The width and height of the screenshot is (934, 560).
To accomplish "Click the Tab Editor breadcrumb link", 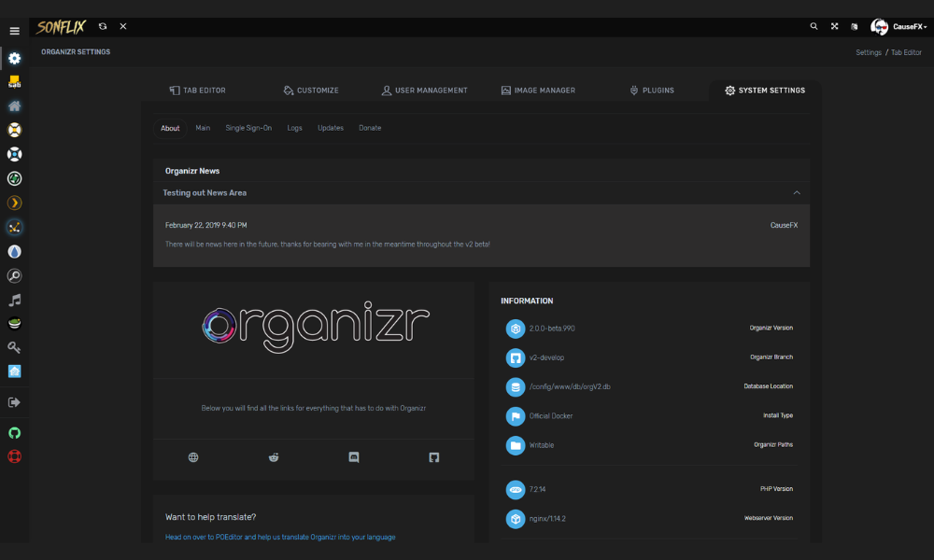I will click(x=906, y=52).
